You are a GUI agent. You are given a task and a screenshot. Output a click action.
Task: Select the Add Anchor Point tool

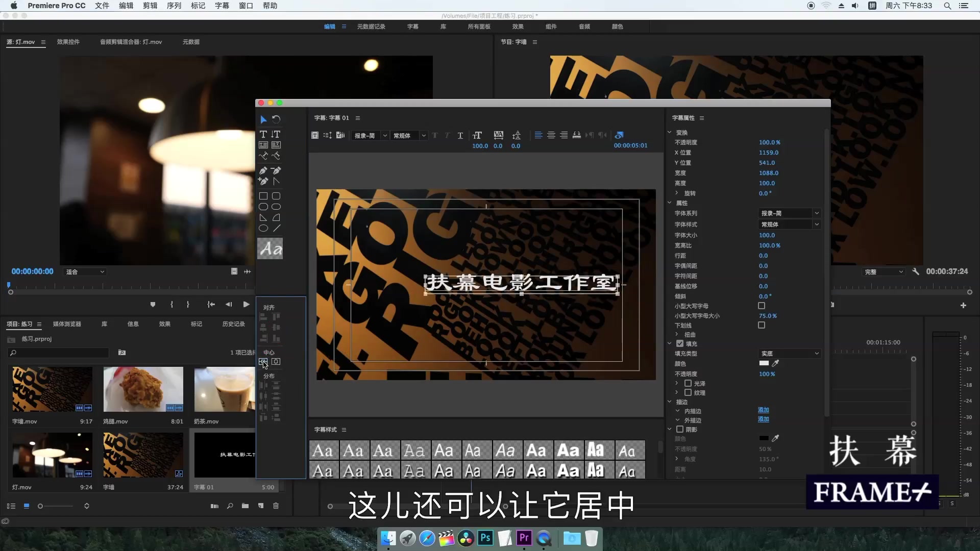click(x=263, y=181)
